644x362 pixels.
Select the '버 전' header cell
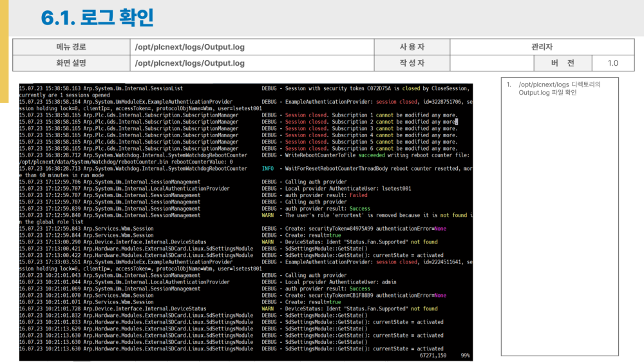562,63
